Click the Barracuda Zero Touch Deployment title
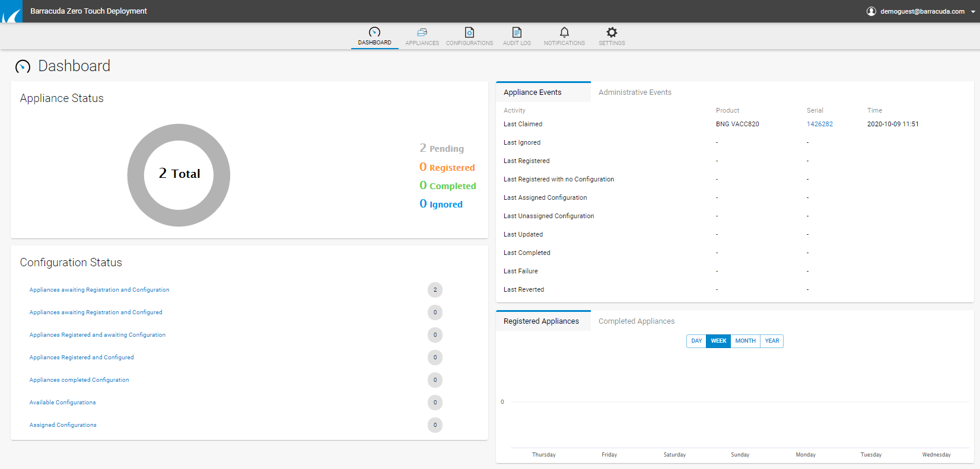Screen dimensions: 980x469 [x=89, y=11]
